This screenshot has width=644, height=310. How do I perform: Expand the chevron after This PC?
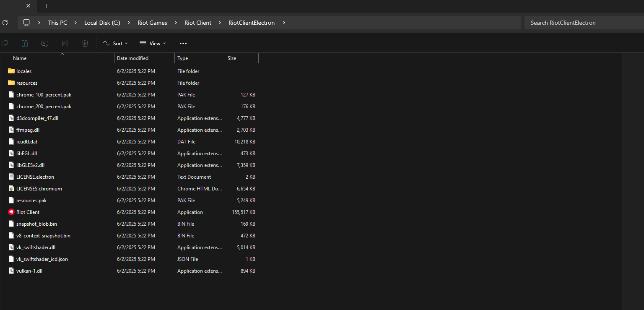point(76,23)
